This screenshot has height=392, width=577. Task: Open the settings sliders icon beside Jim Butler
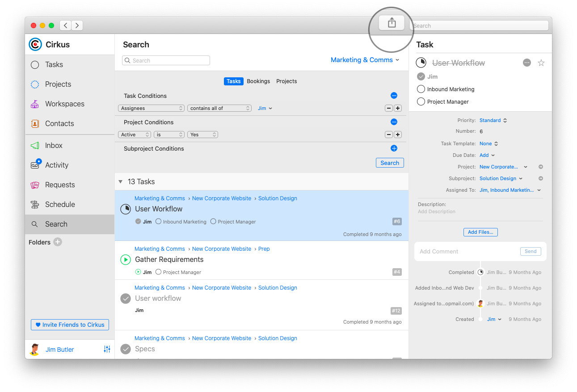[107, 349]
